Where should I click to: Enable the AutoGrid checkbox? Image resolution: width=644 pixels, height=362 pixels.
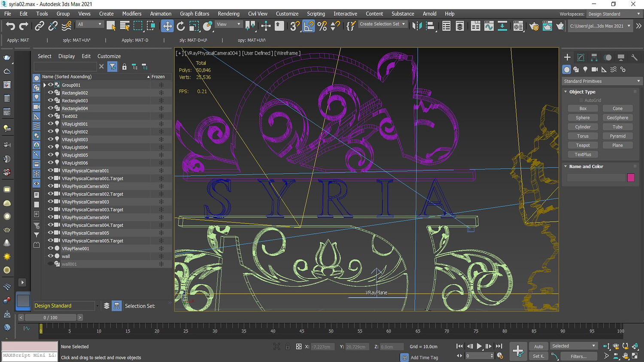click(581, 100)
